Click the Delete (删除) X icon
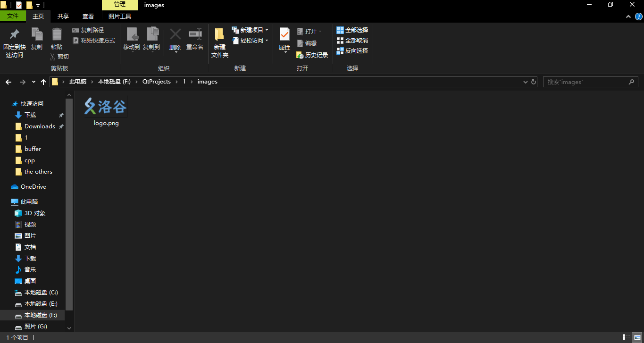Viewport: 644px width, 343px height. [x=175, y=34]
